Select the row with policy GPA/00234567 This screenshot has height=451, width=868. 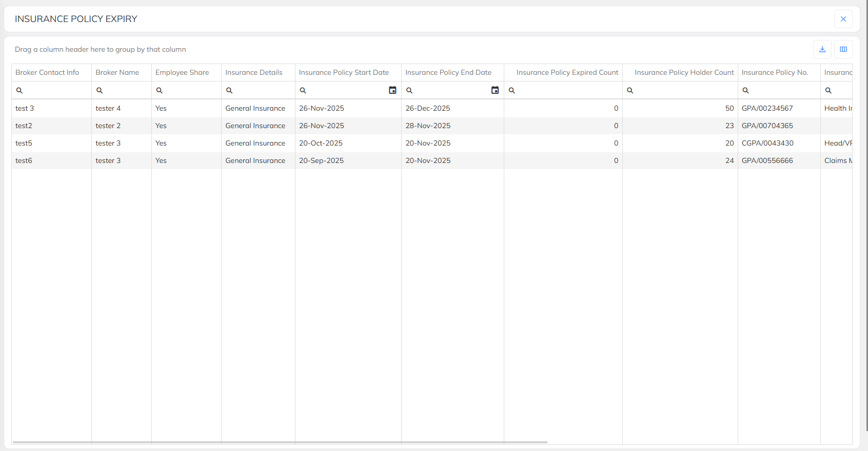pos(767,108)
